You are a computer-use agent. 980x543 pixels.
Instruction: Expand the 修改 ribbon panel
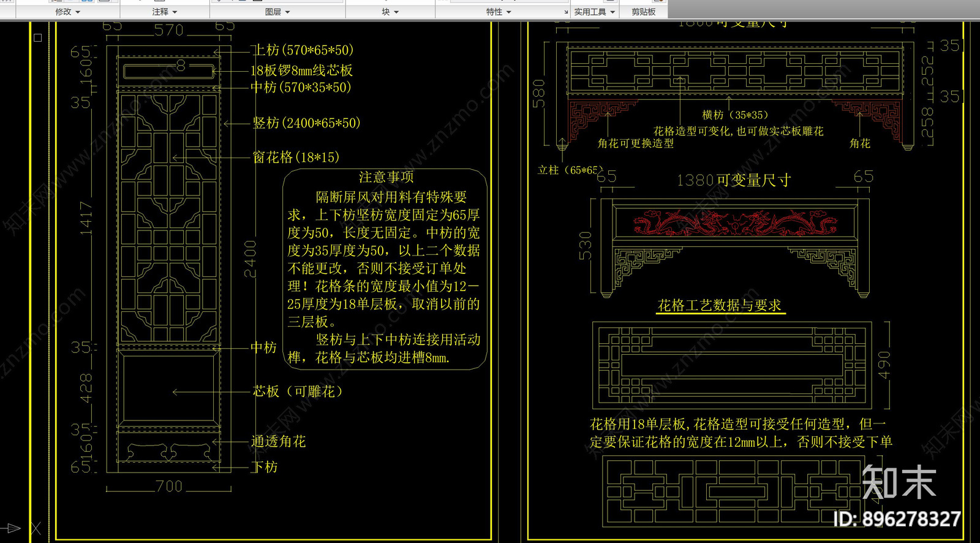coord(67,12)
